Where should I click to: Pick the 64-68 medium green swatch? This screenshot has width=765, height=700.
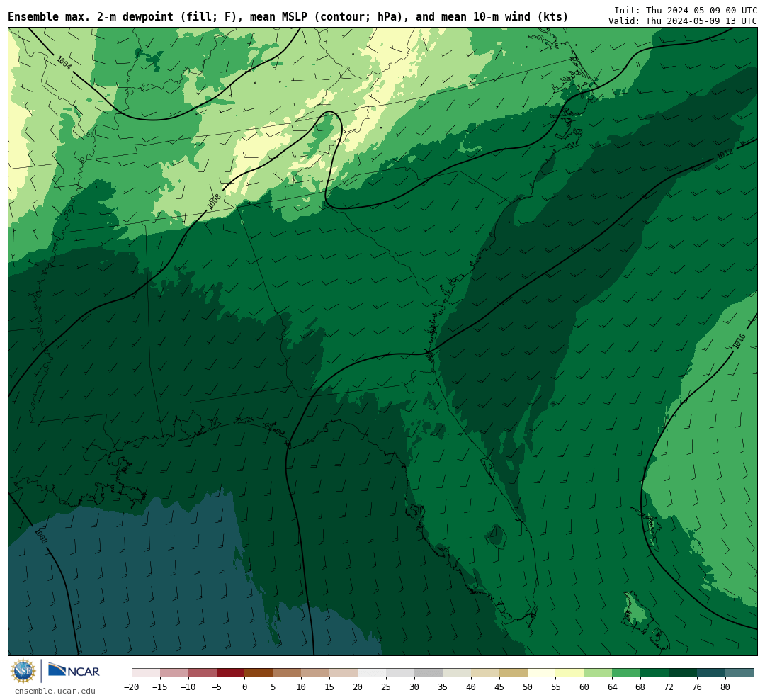(x=626, y=673)
